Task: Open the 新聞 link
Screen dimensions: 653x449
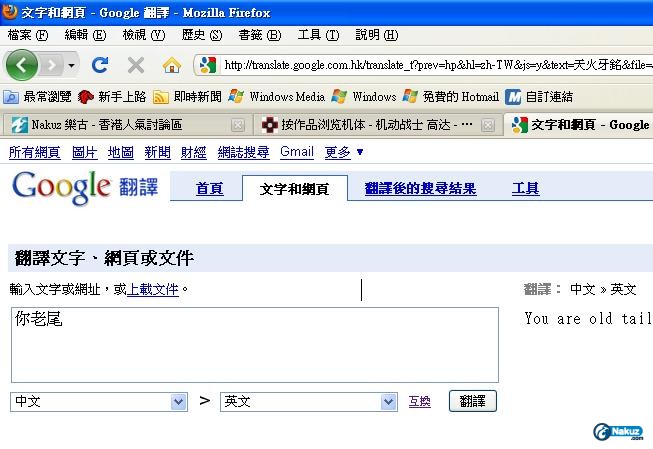Action: [x=157, y=152]
